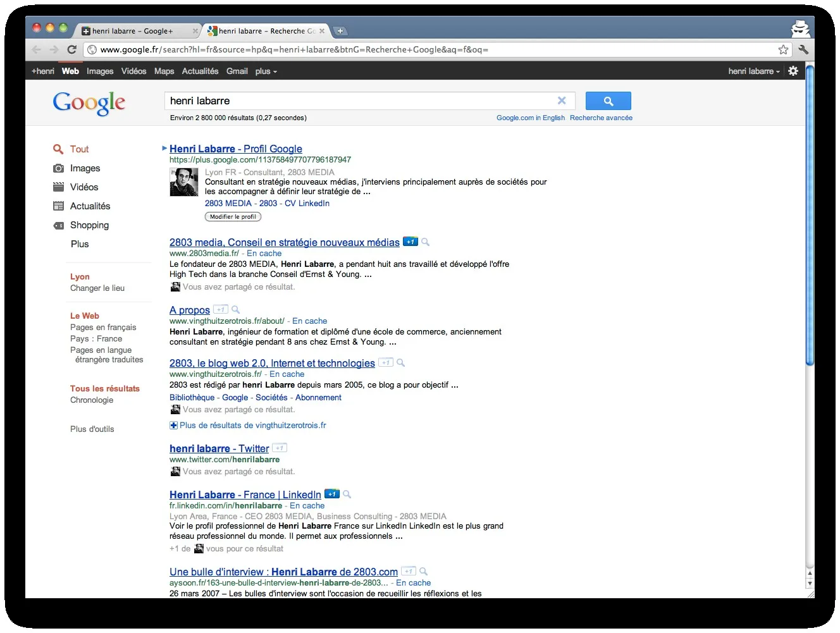Viewport: 840px width, 633px height.
Task: Click the Modifier le profil button
Action: pyautogui.click(x=233, y=216)
